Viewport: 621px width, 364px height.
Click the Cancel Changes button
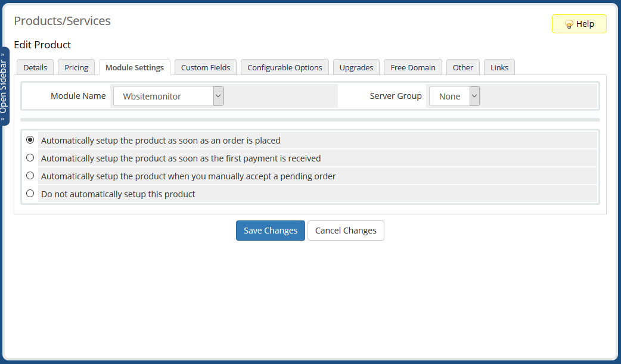point(346,231)
